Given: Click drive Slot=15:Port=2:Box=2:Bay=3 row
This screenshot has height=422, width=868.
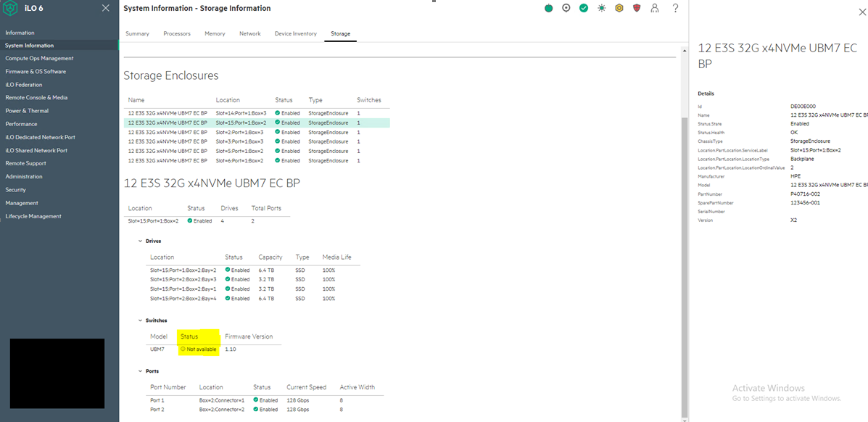Looking at the screenshot, I should [x=253, y=280].
